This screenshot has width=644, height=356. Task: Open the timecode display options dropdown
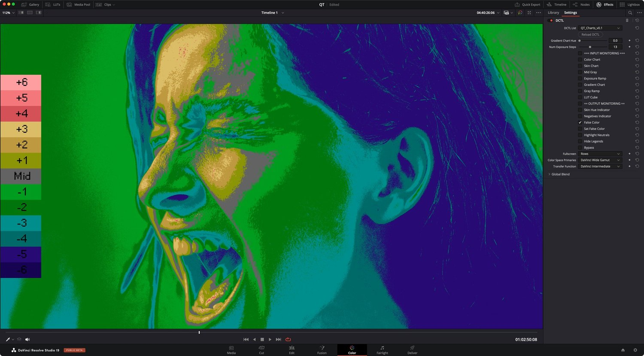(x=498, y=12)
